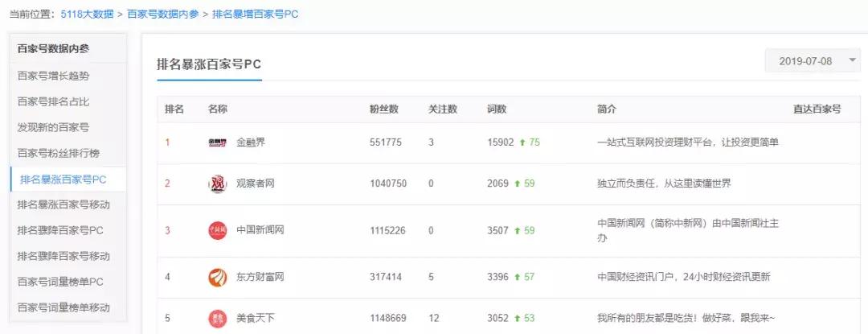Open 排名暴涨百家号移动 sidebar item

pos(63,205)
